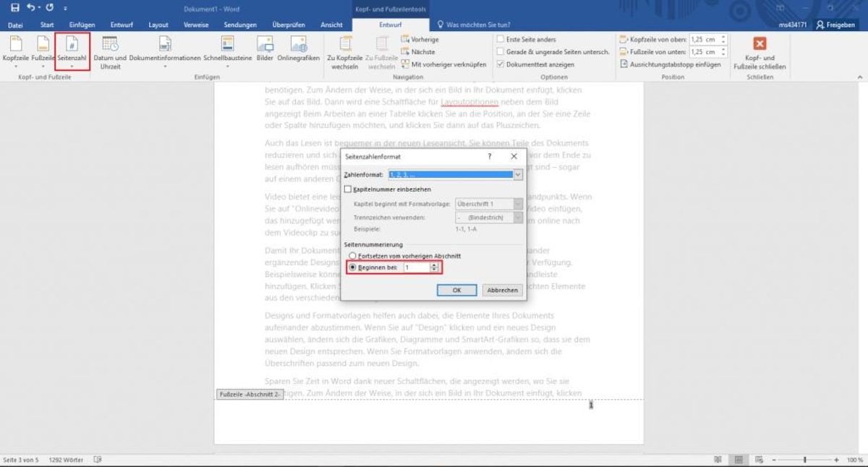Expand the Zahlenformat dropdown
The image size is (868, 467).
coord(518,174)
